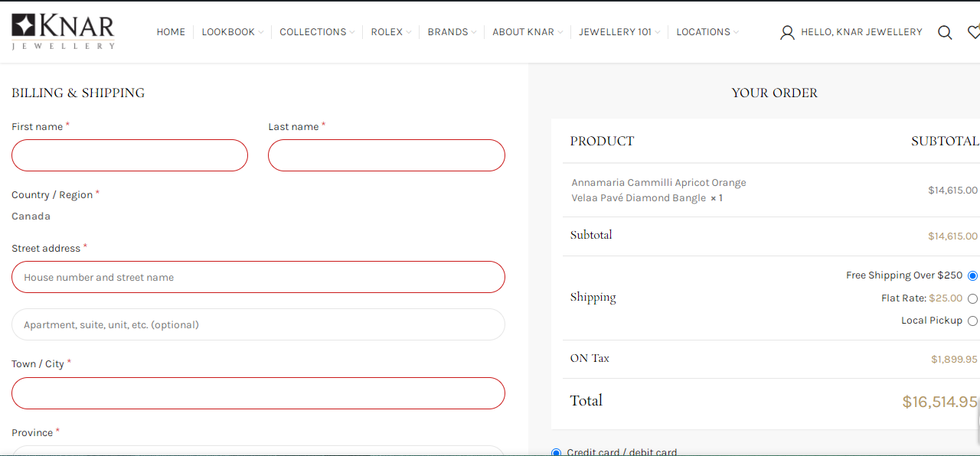This screenshot has height=456, width=980.
Task: Focus the Street address house number field
Action: point(258,277)
